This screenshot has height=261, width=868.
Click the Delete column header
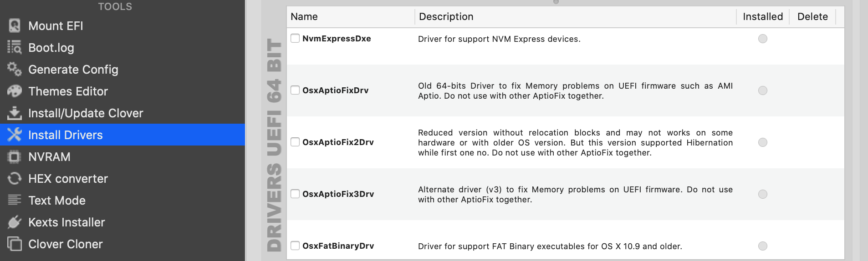[812, 17]
